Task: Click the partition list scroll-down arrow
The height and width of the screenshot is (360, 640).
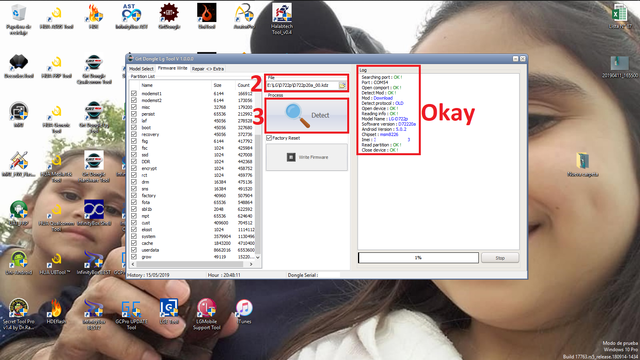Action: (x=258, y=258)
